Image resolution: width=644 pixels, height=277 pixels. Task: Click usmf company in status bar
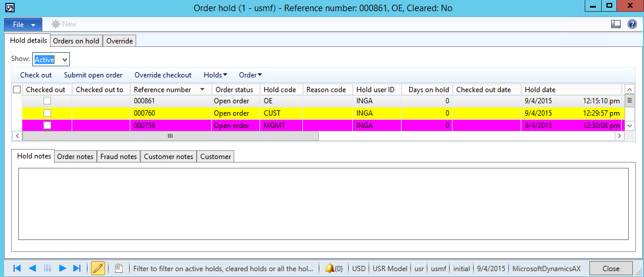click(x=439, y=268)
